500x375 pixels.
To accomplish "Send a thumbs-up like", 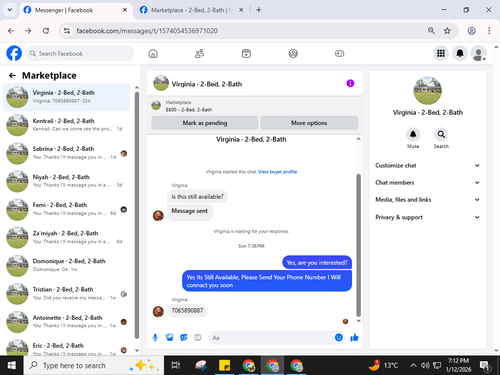I will (x=354, y=338).
